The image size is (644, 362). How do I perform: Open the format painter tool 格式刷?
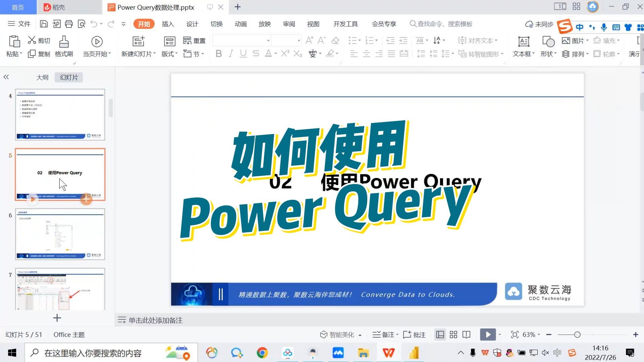click(64, 47)
